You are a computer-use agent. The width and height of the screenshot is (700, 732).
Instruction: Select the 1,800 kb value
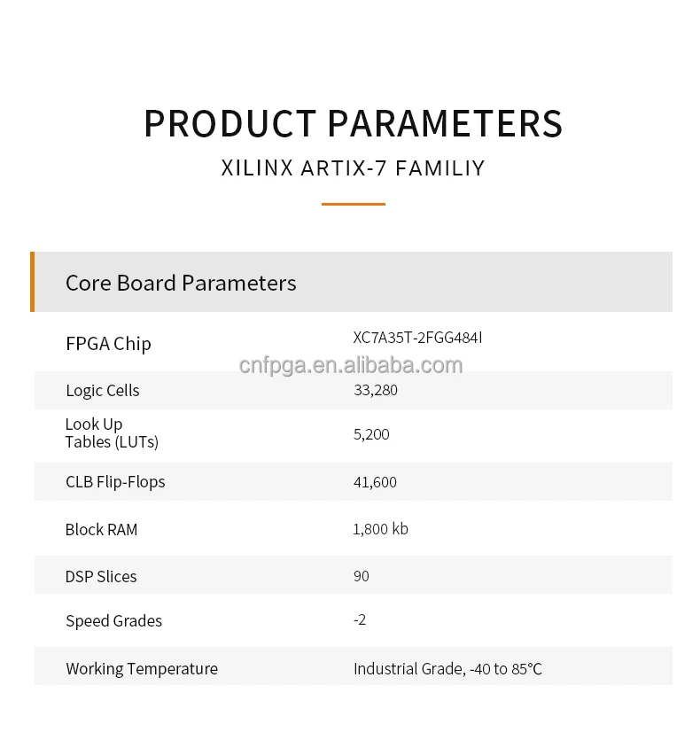(x=380, y=529)
